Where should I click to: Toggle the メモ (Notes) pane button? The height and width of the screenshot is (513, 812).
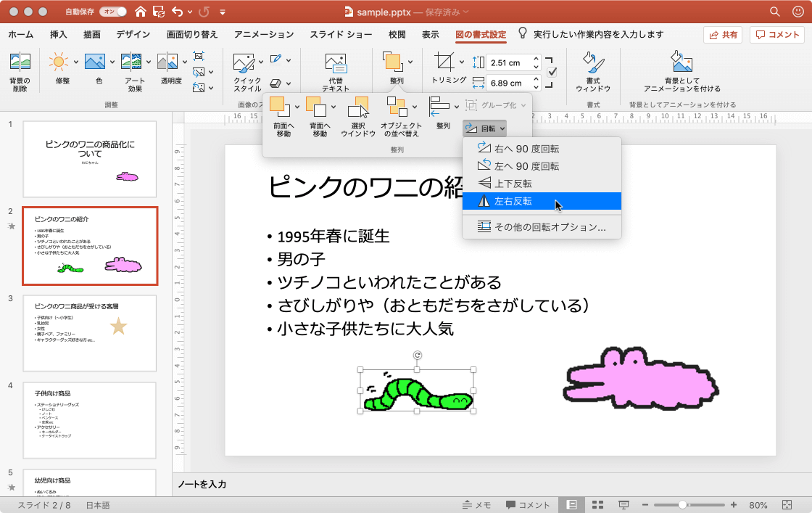coord(477,505)
